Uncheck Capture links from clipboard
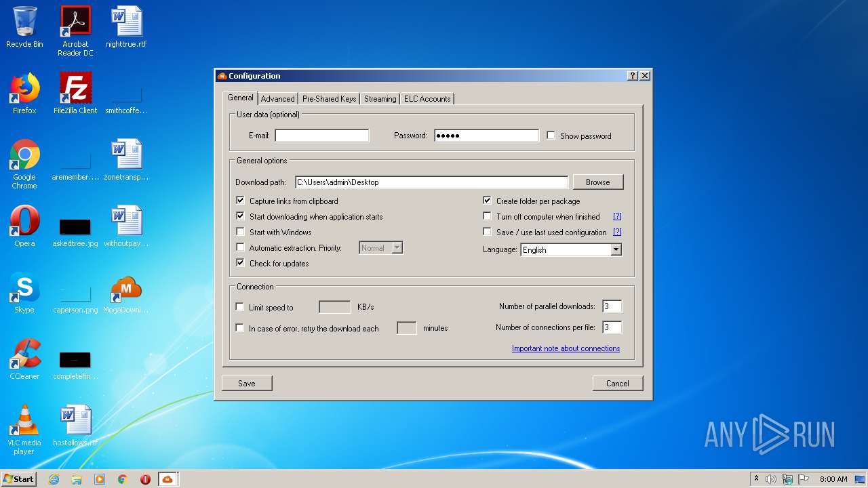Viewport: 868px width, 488px height. [x=240, y=201]
